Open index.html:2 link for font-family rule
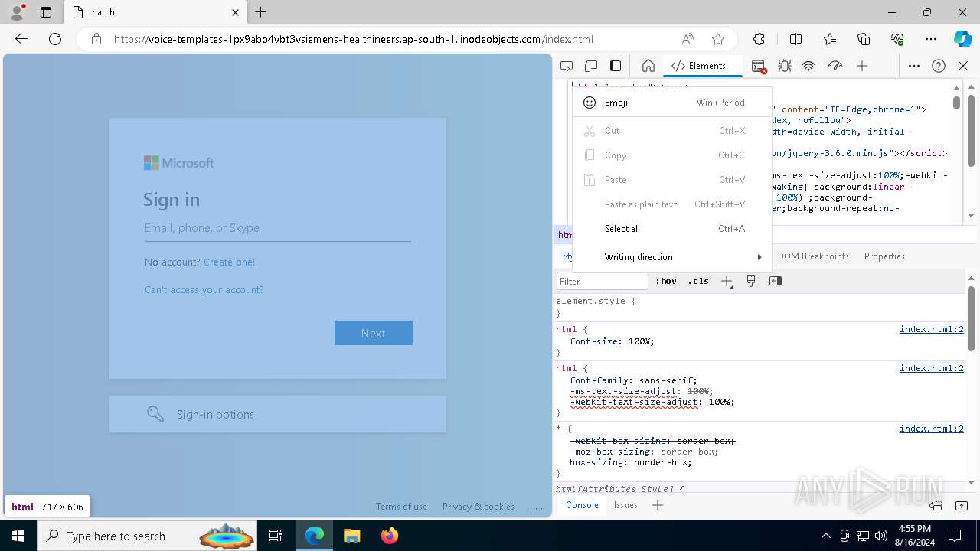 [x=931, y=368]
